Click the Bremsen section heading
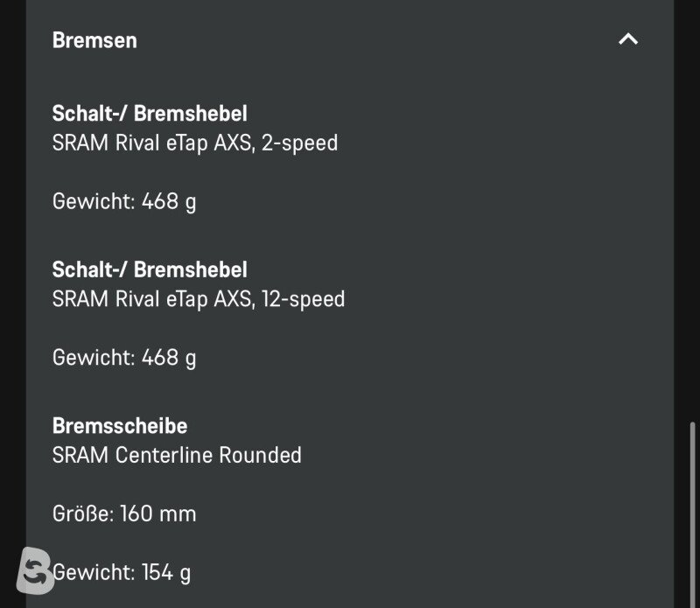 click(94, 40)
